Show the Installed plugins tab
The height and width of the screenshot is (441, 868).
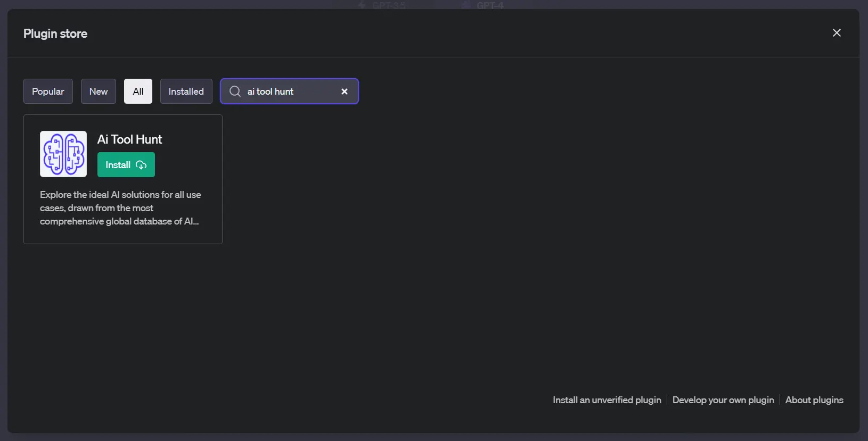point(186,91)
